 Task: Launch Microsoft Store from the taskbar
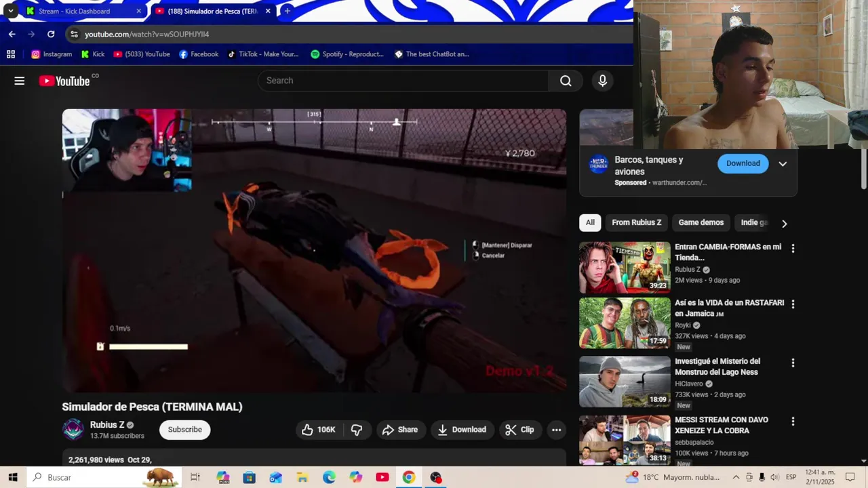(x=250, y=477)
